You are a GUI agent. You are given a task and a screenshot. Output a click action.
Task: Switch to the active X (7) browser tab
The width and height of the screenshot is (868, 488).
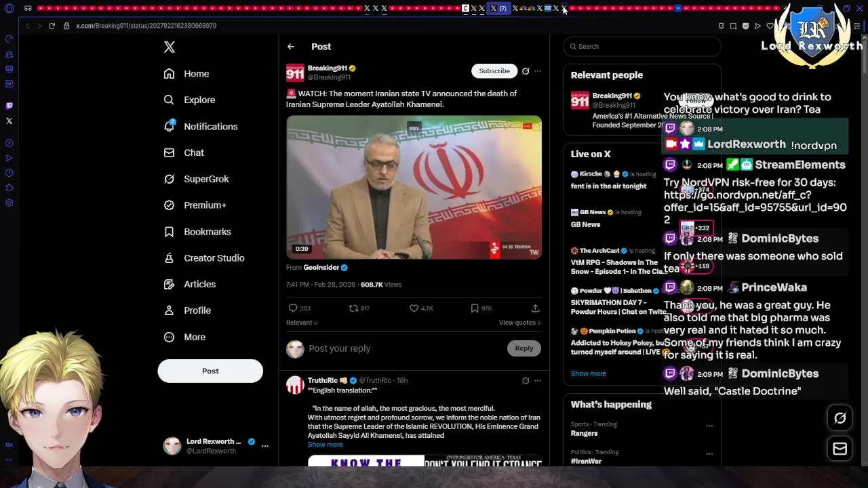click(x=498, y=8)
